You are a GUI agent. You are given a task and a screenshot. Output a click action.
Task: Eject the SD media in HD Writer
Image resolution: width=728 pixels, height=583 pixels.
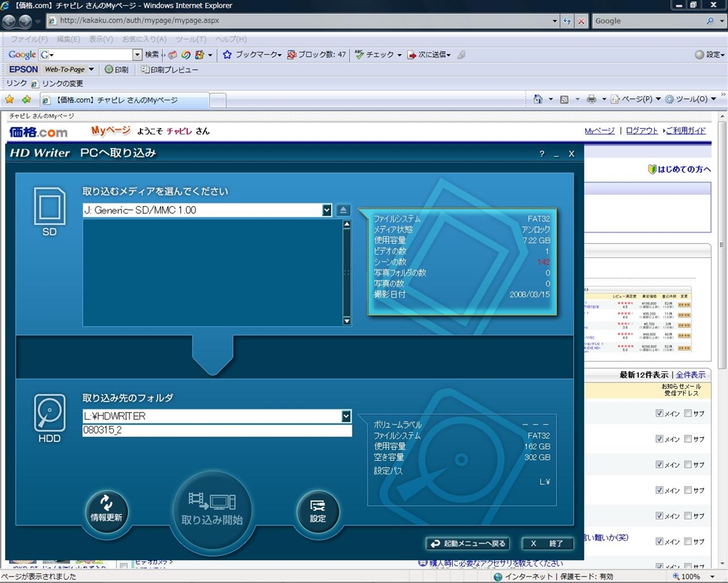(343, 210)
